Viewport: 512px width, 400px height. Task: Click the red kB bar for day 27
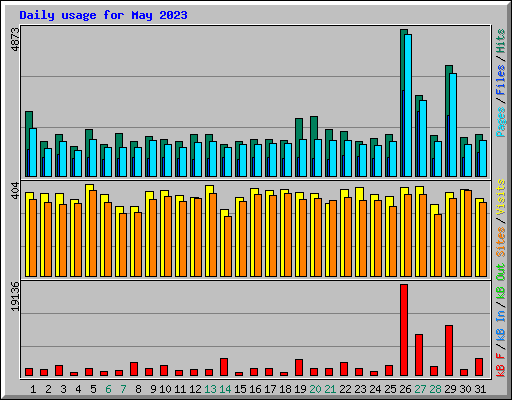tap(419, 355)
